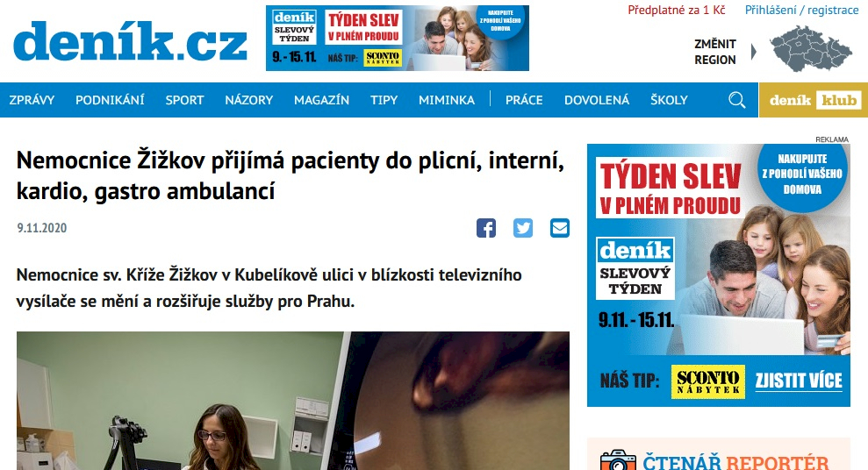Share article via Twitter icon
Image resolution: width=868 pixels, height=470 pixels.
[522, 228]
